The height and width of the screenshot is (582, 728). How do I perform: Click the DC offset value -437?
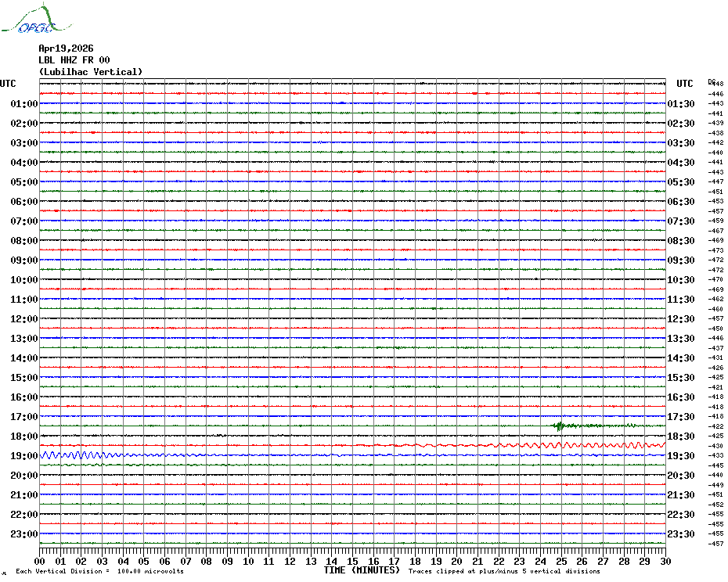click(x=717, y=348)
